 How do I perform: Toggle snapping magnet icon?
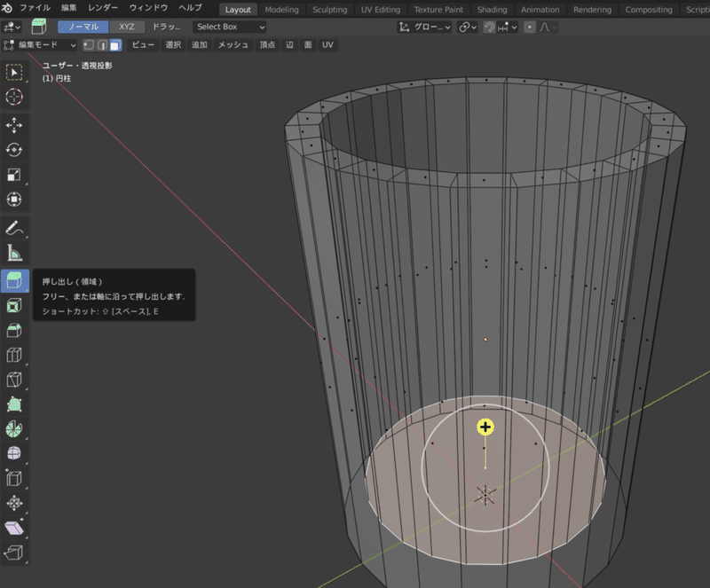pos(489,27)
